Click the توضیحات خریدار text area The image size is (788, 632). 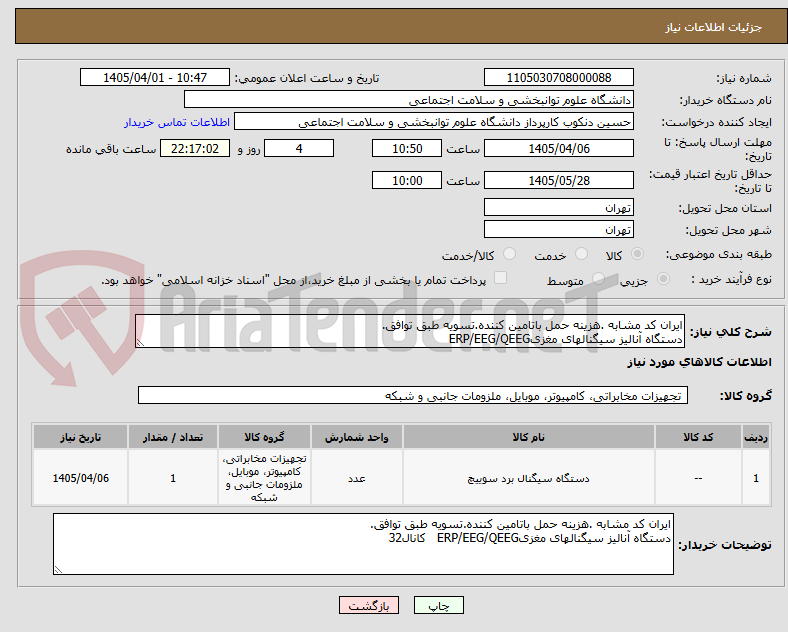(x=363, y=544)
